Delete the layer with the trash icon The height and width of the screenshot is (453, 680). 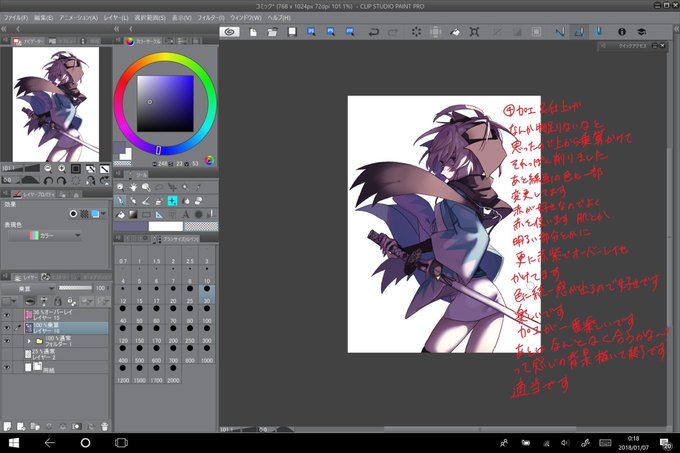tap(104, 427)
